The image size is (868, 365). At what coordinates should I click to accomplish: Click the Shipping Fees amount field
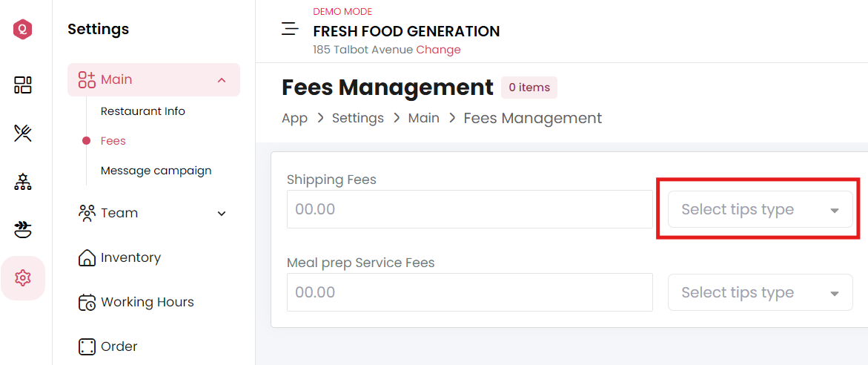tap(469, 209)
